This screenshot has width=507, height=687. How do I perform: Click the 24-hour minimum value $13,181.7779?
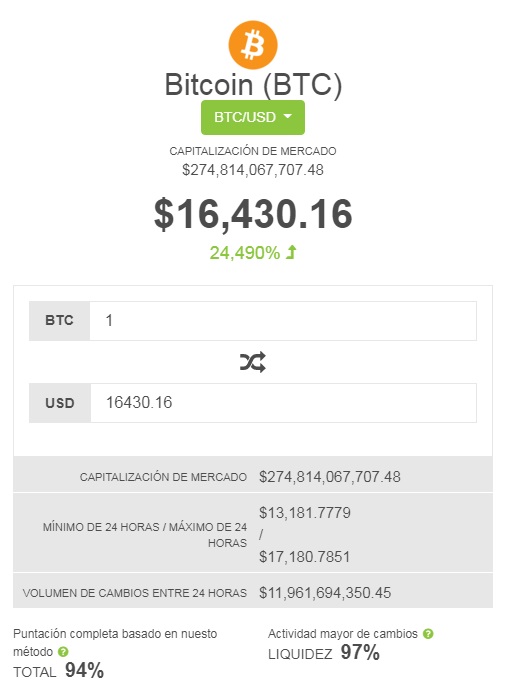pos(305,513)
